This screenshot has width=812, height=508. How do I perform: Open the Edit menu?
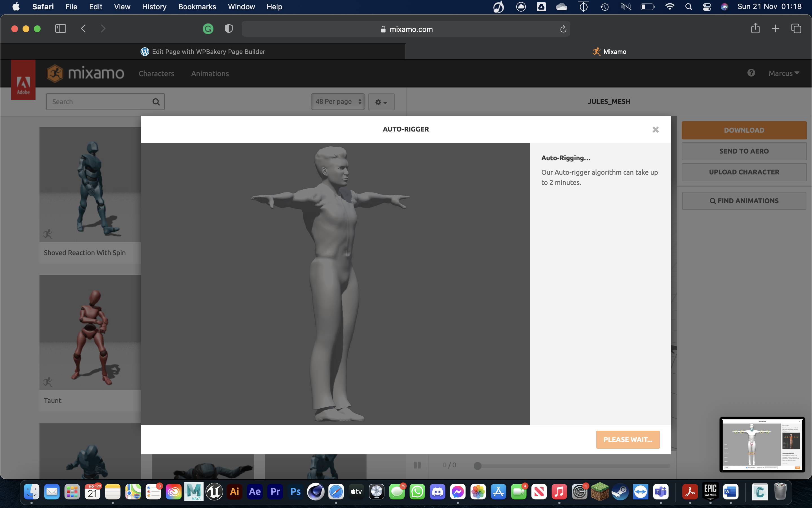point(96,7)
